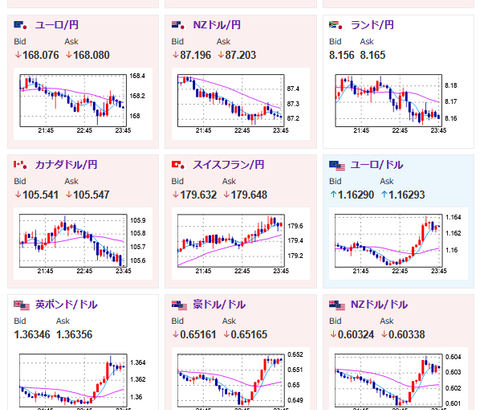Click the British pound/Dollar flag icon
This screenshot has width=480, height=410.
point(22,305)
